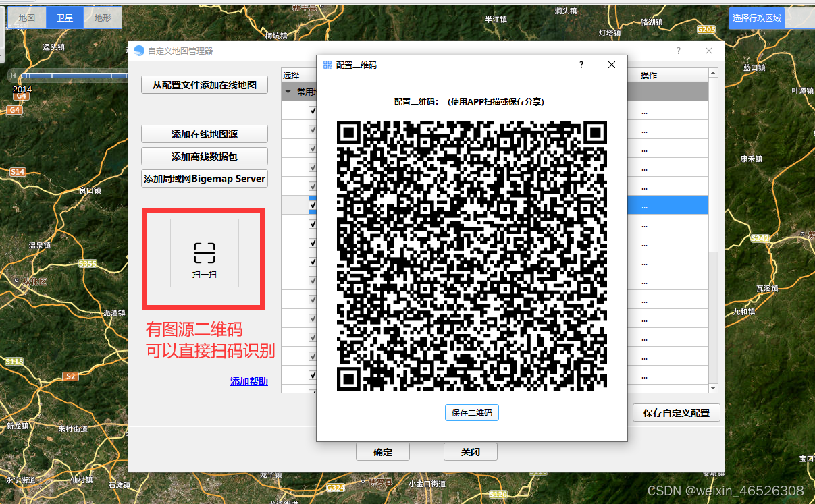Close the 自定义地图管理器 window
Viewport: 815px width, 504px height.
tap(709, 51)
